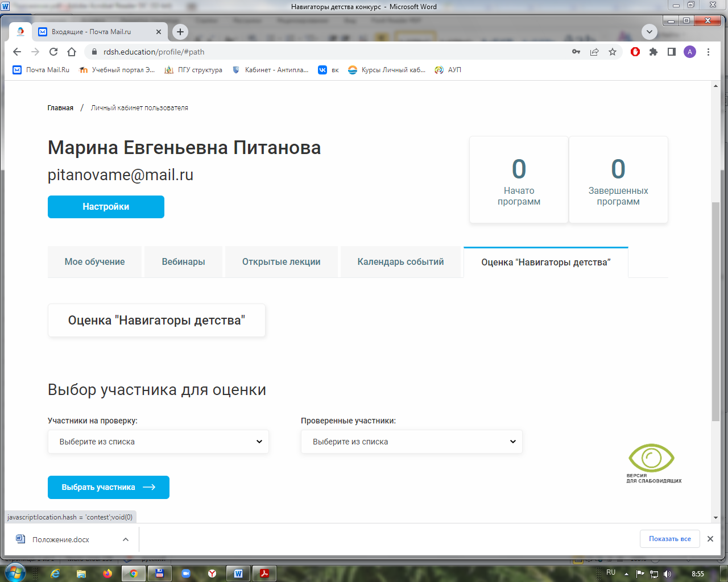This screenshot has width=728, height=582.
Task: Toggle the browser side panel
Action: click(672, 52)
